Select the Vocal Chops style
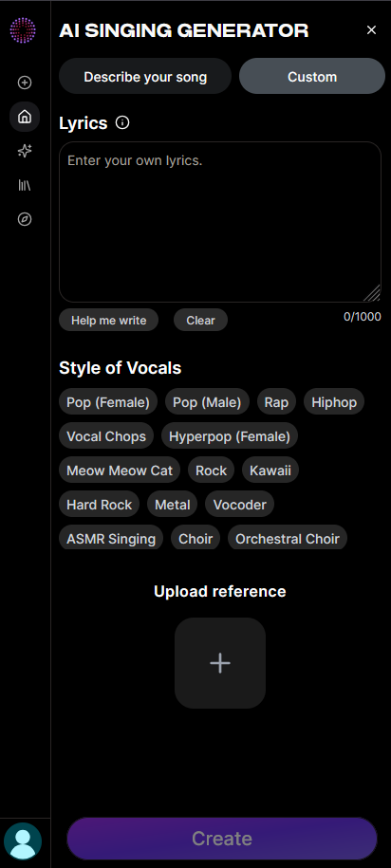This screenshot has width=391, height=868. (106, 436)
